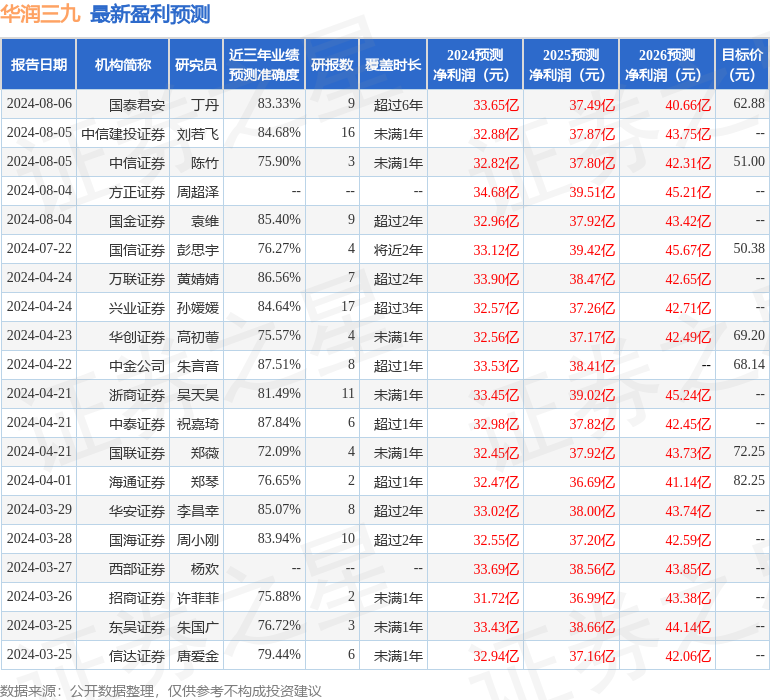Click the 机构简称 column header
The image size is (770, 700).
(123, 64)
